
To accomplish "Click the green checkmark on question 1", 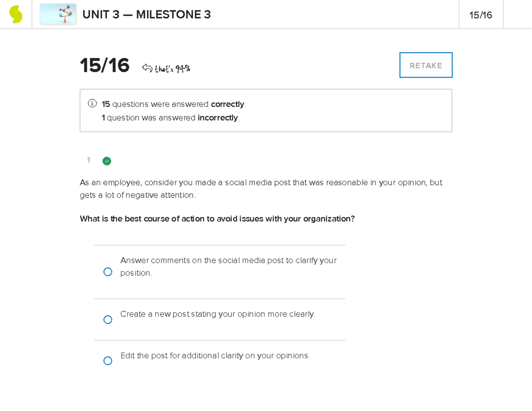I will point(107,161).
